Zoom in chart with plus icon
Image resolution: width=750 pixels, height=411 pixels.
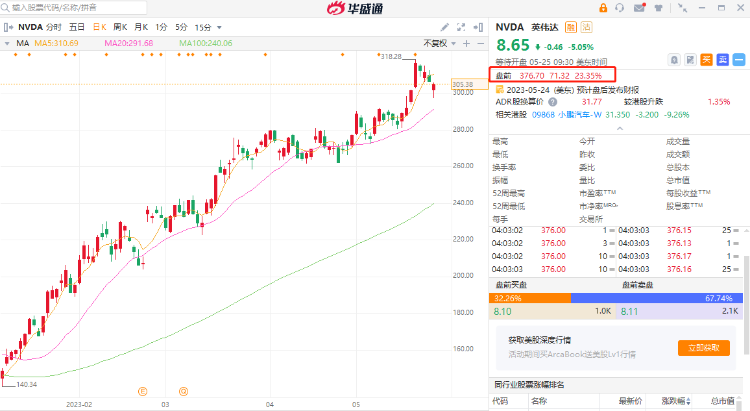(466, 44)
